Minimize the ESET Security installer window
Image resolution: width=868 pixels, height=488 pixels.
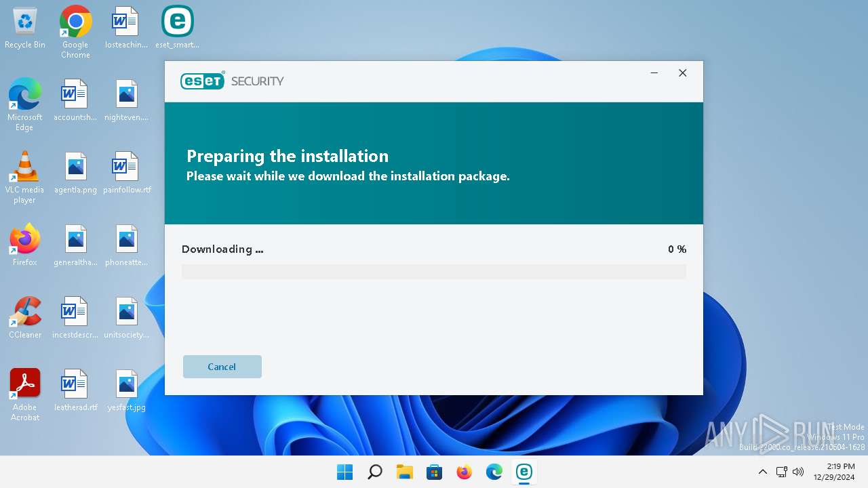click(654, 73)
